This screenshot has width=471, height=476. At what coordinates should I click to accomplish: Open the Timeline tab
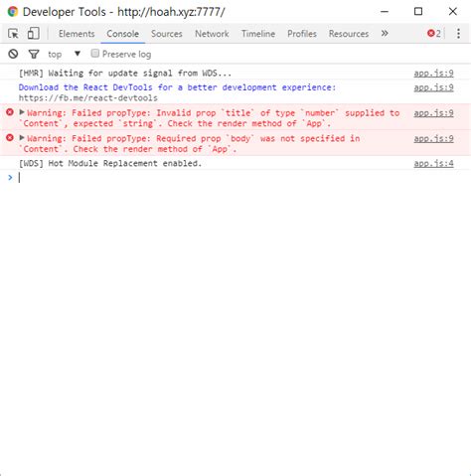tap(258, 34)
